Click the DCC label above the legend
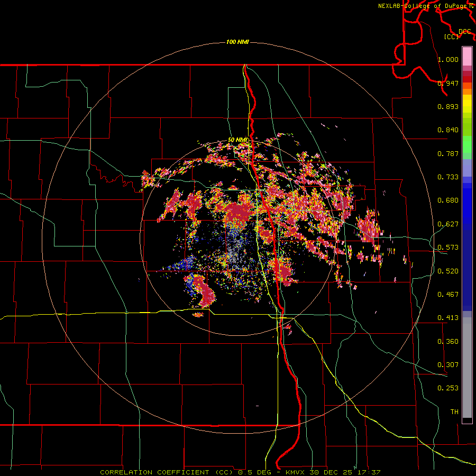Viewport: 476px width, 476px height. click(465, 32)
